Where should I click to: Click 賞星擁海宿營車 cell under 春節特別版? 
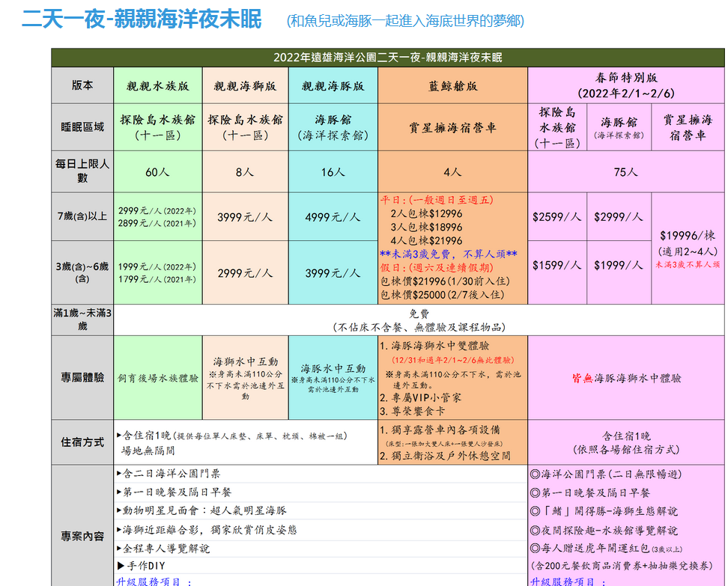(x=688, y=127)
